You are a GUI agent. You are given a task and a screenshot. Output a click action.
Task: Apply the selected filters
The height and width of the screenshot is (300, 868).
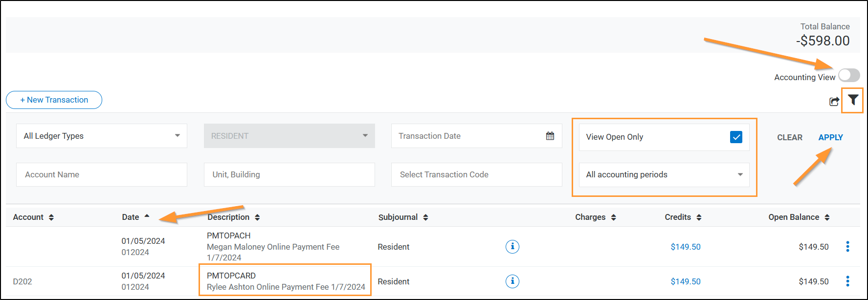[830, 137]
